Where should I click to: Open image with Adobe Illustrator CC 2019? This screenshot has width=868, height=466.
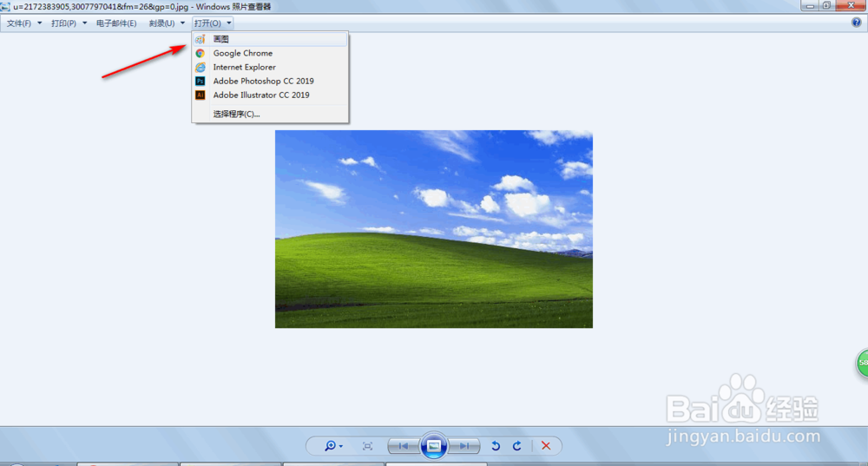pyautogui.click(x=270, y=95)
